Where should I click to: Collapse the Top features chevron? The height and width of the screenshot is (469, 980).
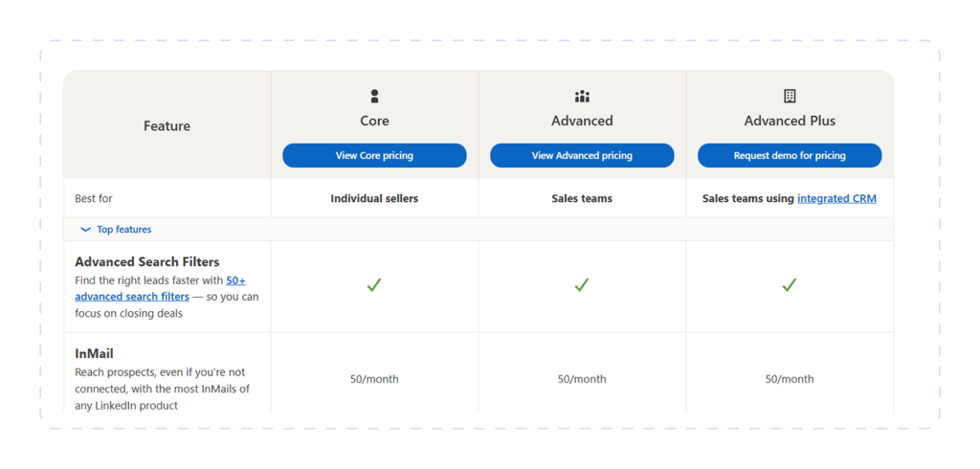point(85,230)
